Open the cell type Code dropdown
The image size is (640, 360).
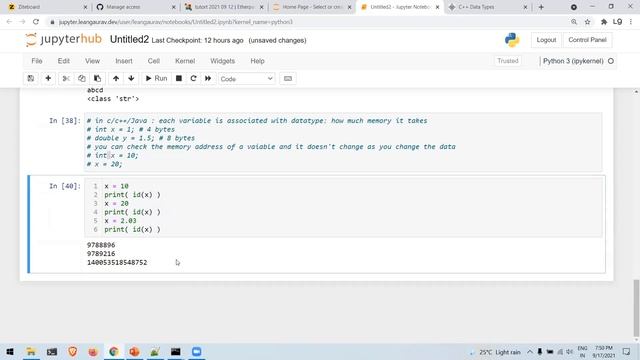247,79
